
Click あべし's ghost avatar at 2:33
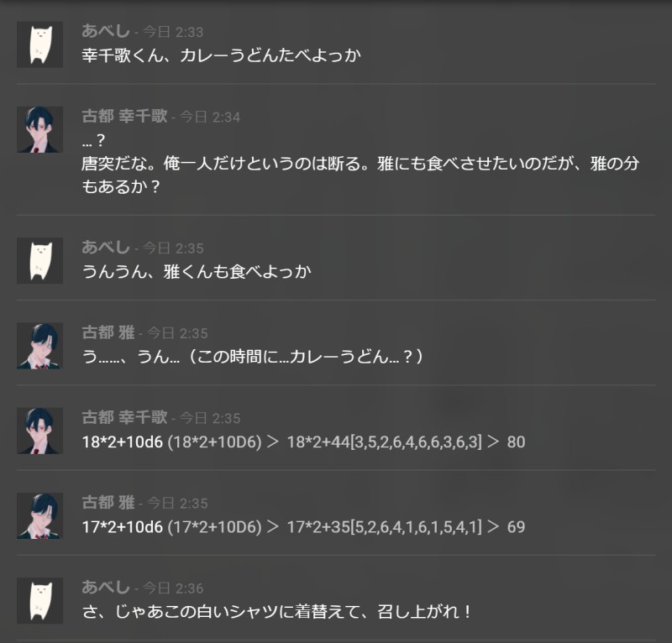point(39,44)
